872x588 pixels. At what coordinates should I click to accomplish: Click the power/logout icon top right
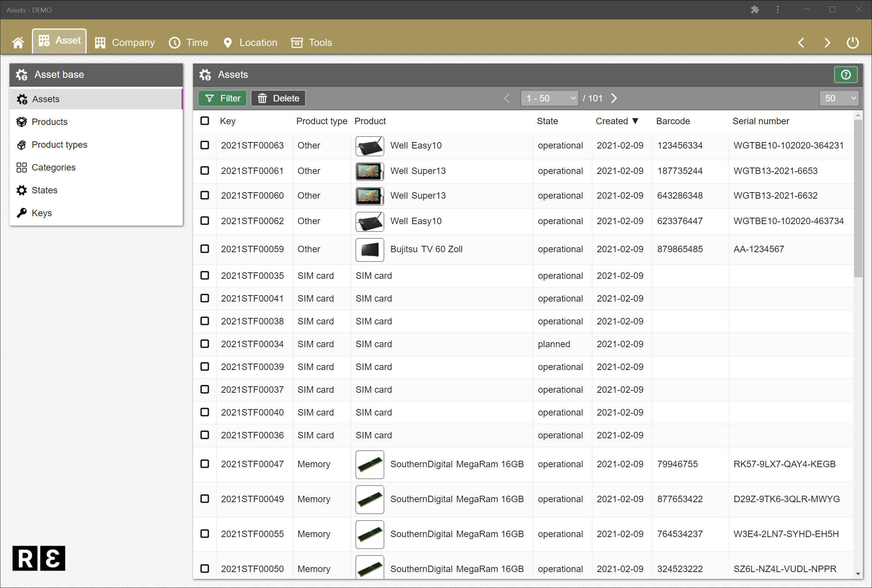[852, 43]
